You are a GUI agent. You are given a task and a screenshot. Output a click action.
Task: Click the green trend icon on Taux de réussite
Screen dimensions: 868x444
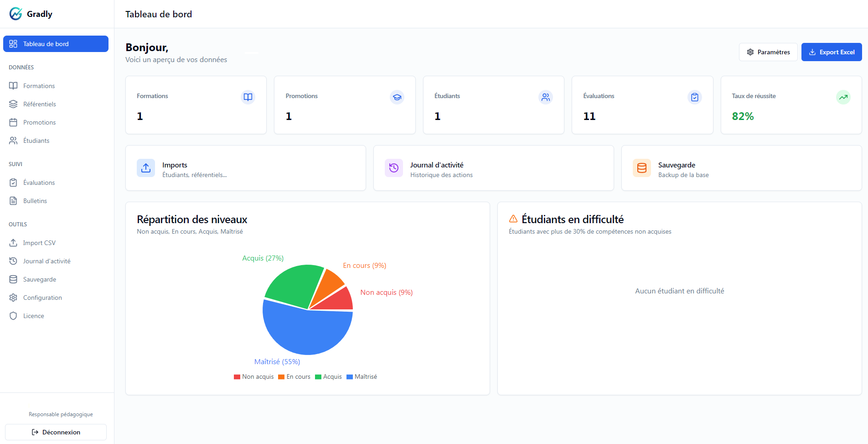843,97
